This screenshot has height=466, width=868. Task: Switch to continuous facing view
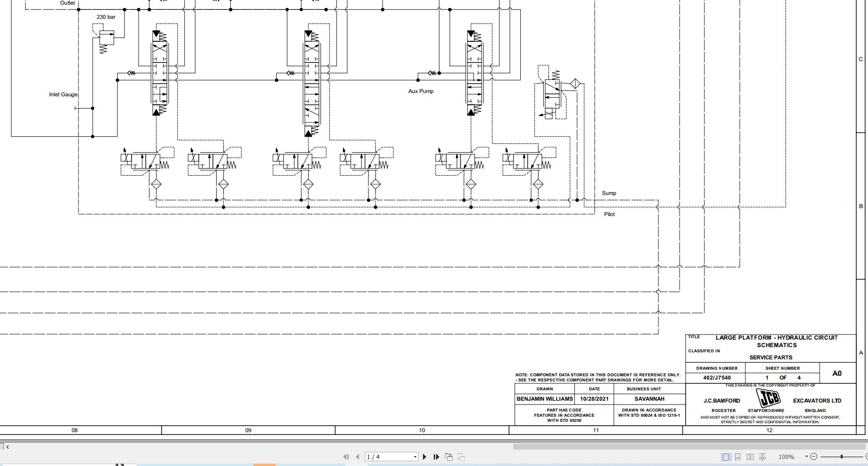[763, 457]
